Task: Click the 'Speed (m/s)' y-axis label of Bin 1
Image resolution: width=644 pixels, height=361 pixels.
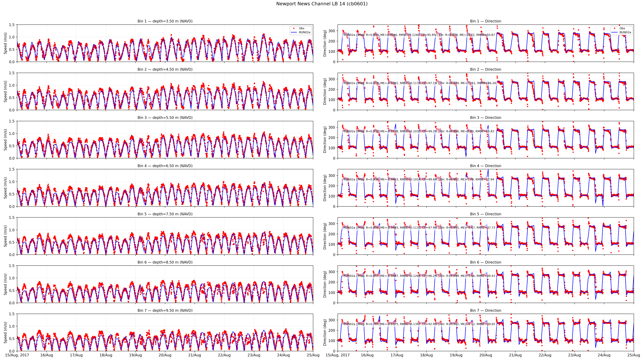Action: [x=5, y=43]
